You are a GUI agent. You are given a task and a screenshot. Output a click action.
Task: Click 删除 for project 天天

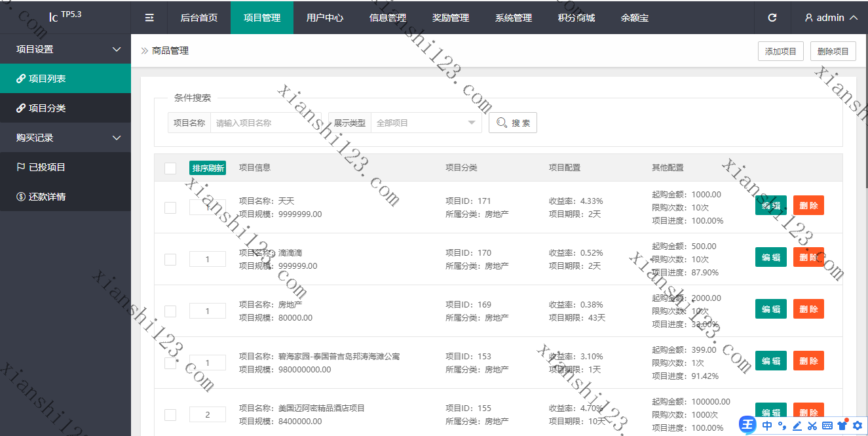coord(808,205)
